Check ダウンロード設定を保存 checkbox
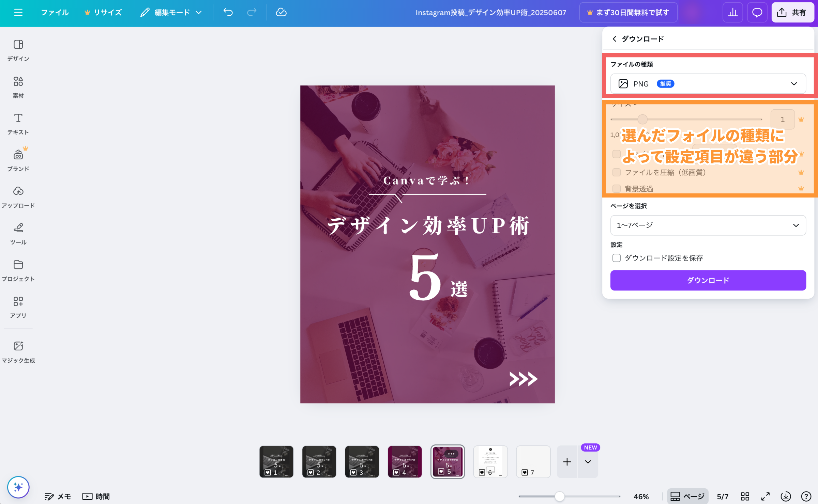The width and height of the screenshot is (818, 504). [x=616, y=258]
